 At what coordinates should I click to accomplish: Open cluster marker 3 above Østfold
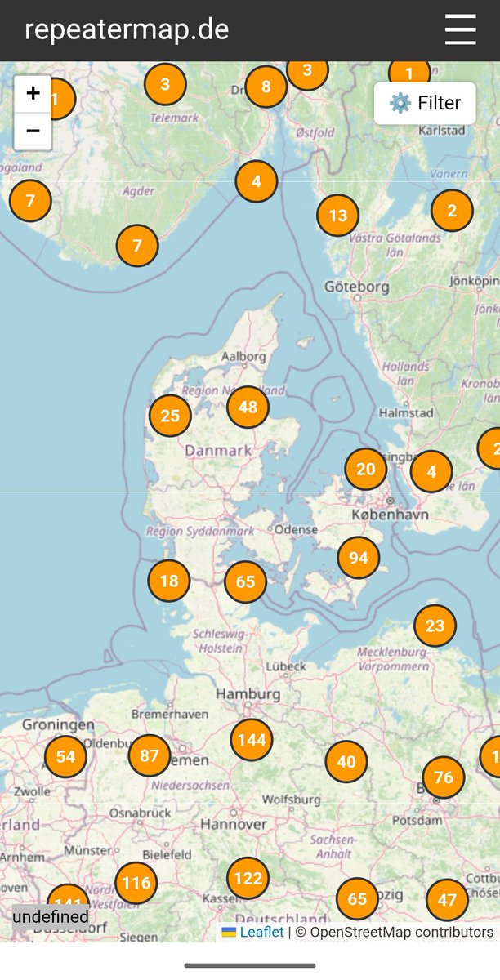click(307, 70)
